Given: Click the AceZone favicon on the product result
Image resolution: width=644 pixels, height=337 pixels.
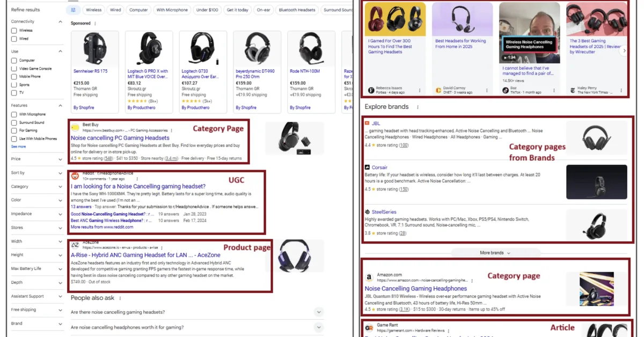Looking at the screenshot, I should click(x=76, y=245).
